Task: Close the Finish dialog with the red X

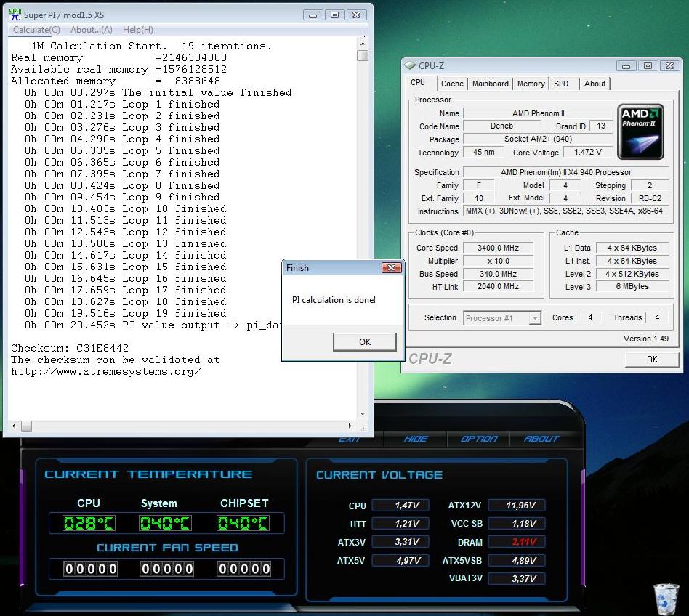Action: click(x=391, y=267)
